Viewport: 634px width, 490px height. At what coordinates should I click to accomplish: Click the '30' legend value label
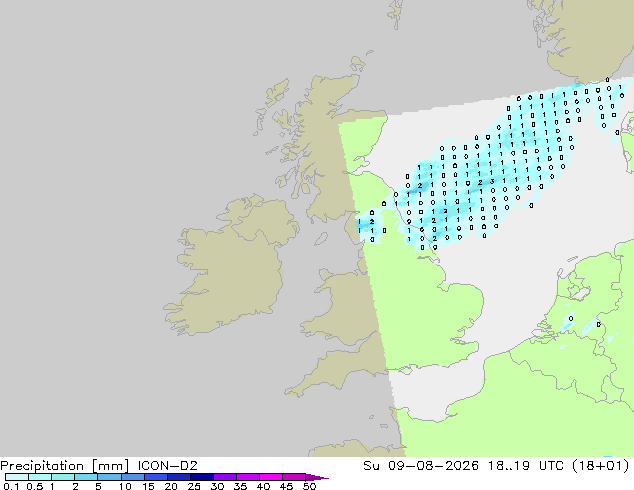pyautogui.click(x=217, y=486)
